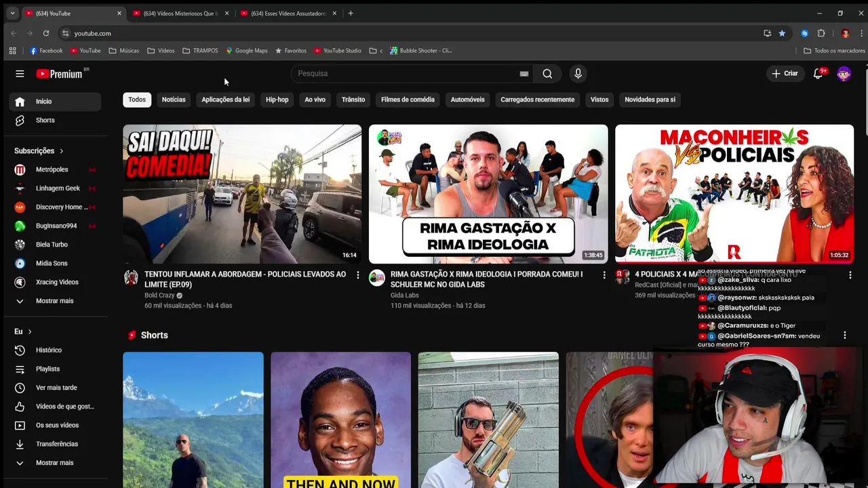Open Playlists in the sidebar
868x488 pixels.
(55, 369)
